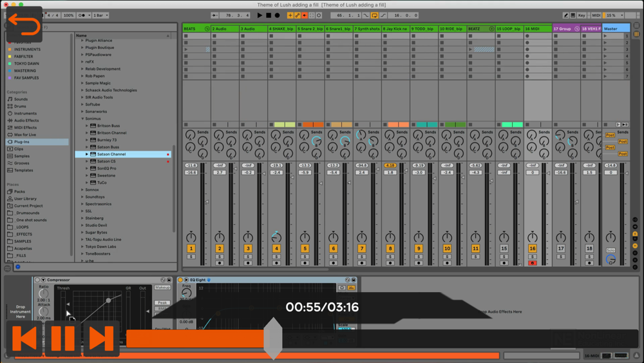The image size is (644, 363).
Task: Open the FABFILTER collection
Action: 23,56
